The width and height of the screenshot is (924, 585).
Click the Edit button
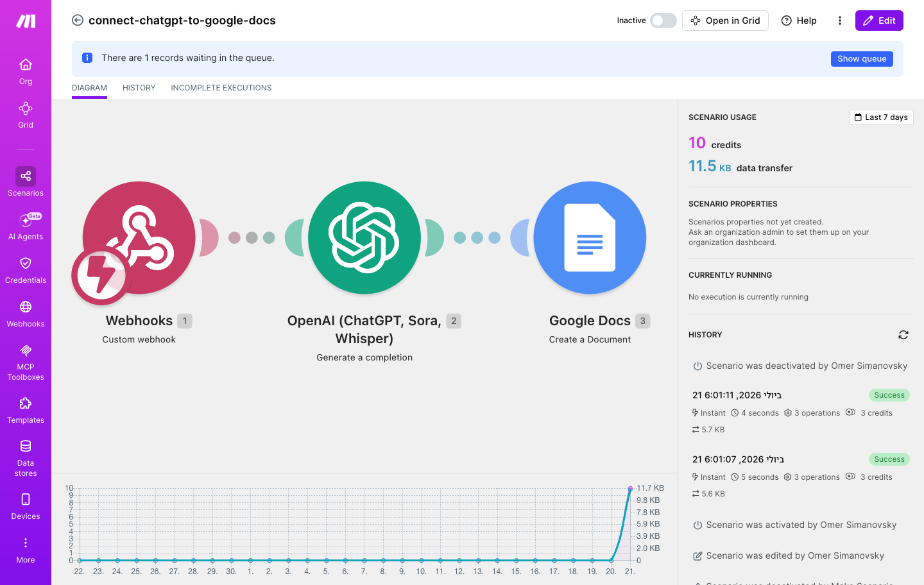(879, 21)
